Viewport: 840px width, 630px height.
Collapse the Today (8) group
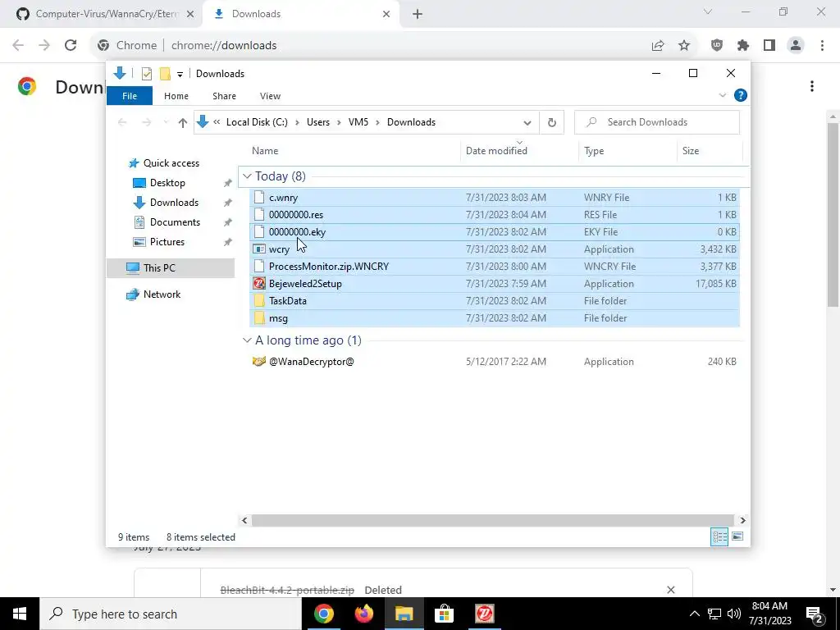pyautogui.click(x=247, y=176)
